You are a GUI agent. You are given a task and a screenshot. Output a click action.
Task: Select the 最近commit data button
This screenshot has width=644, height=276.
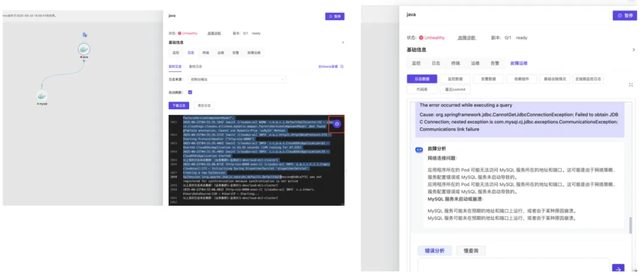(x=455, y=89)
